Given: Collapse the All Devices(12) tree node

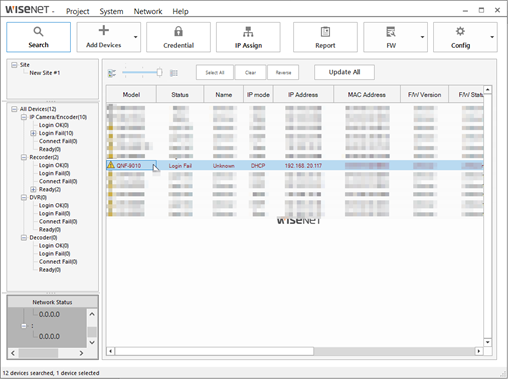Looking at the screenshot, I should (x=14, y=109).
